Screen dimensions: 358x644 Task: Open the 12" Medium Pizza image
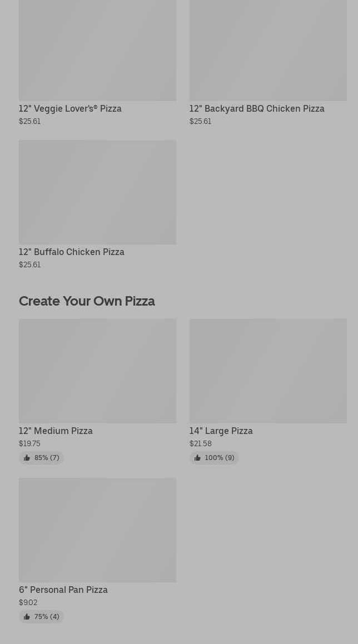(97, 371)
